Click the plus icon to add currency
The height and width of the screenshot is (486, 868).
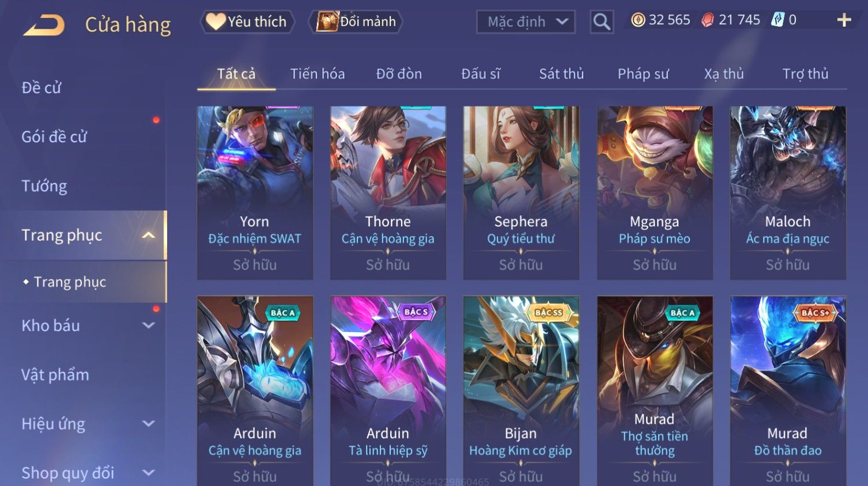(x=844, y=20)
